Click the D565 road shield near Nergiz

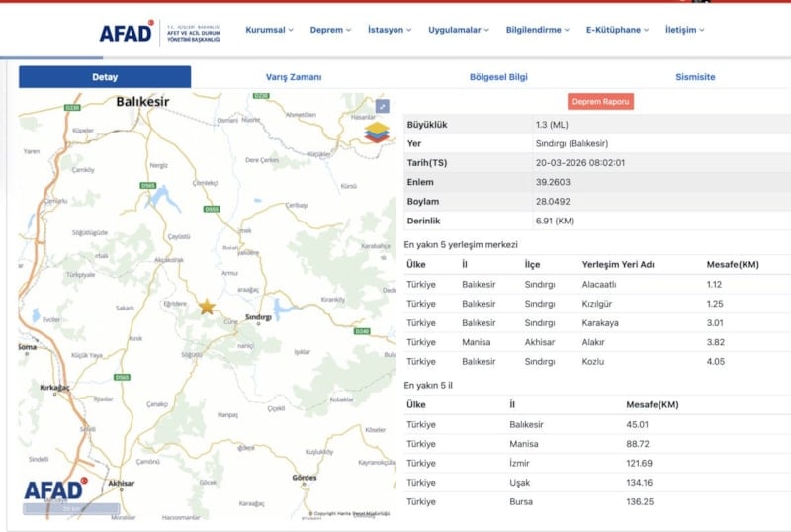pyautogui.click(x=148, y=185)
